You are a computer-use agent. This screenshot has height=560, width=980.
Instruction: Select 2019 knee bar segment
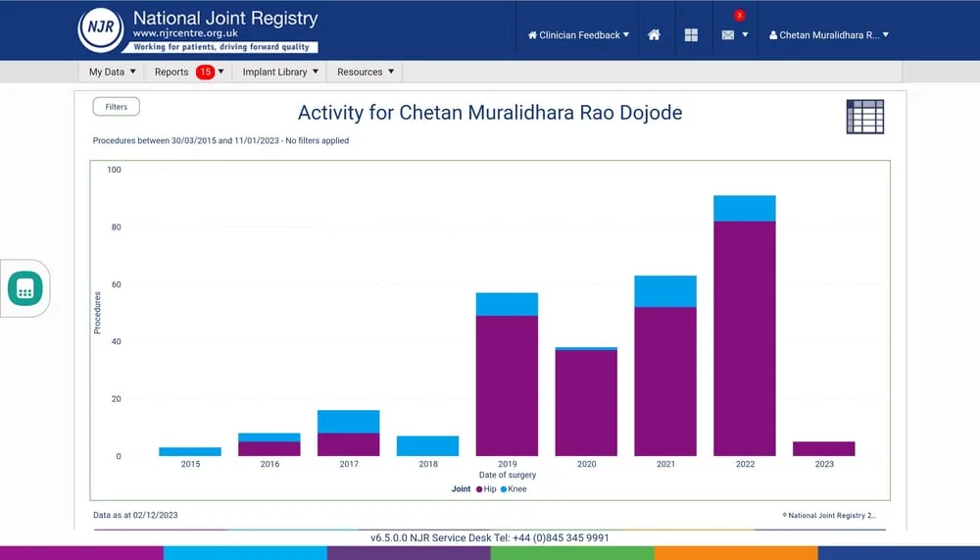(x=507, y=304)
